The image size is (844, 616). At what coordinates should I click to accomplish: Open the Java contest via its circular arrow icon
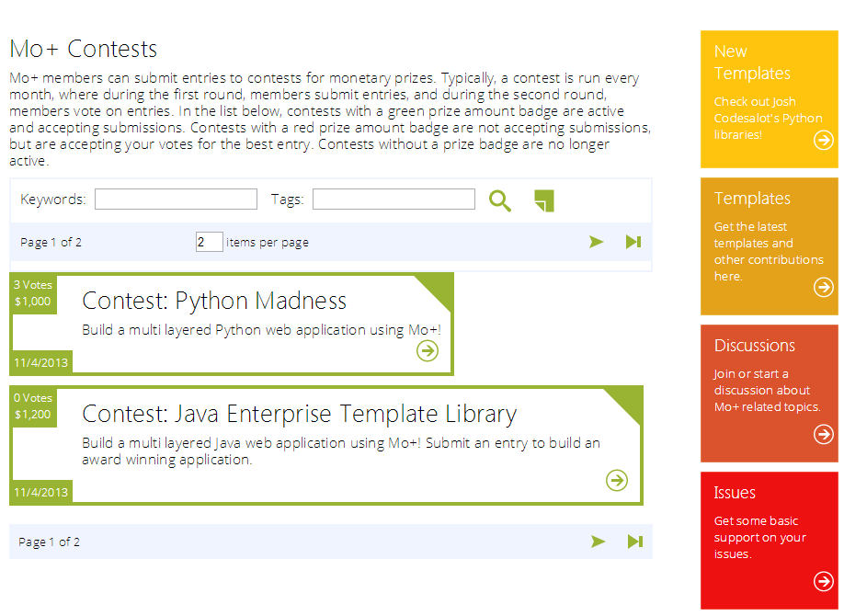[x=616, y=480]
